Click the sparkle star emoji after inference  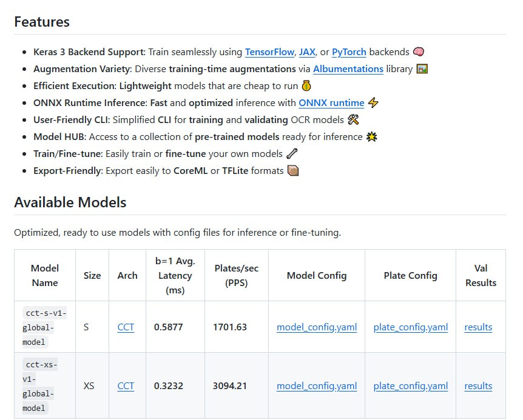tap(371, 137)
